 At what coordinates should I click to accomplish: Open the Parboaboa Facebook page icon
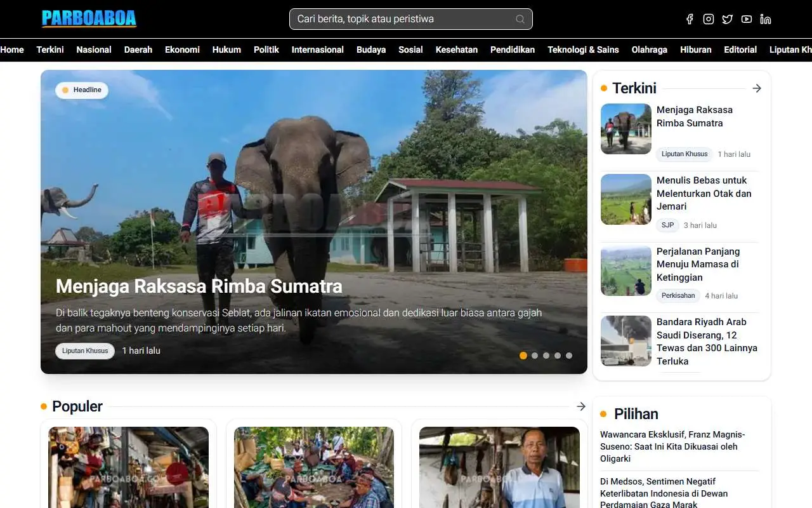tap(690, 19)
